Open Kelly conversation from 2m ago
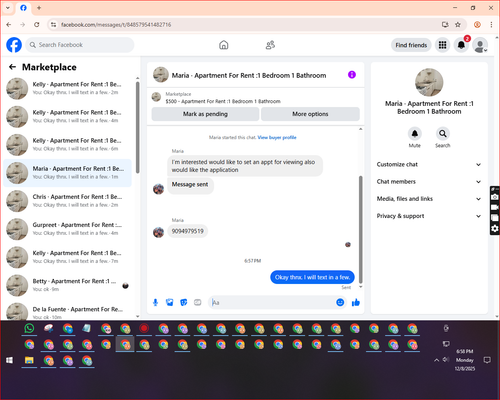The image size is (500, 400). [x=68, y=88]
